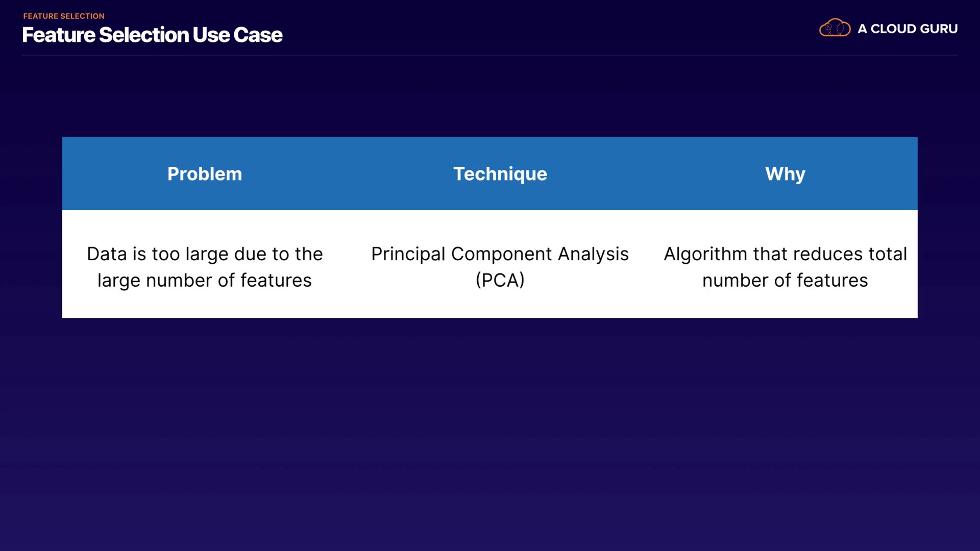Click the Principal Component Analysis text
Viewport: 980px width, 551px height.
(x=500, y=254)
